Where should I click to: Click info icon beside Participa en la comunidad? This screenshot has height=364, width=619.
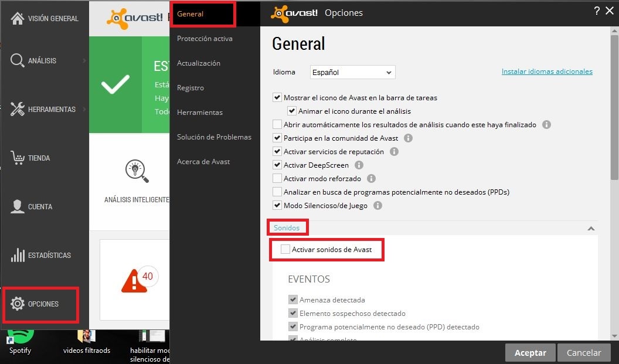(x=408, y=138)
